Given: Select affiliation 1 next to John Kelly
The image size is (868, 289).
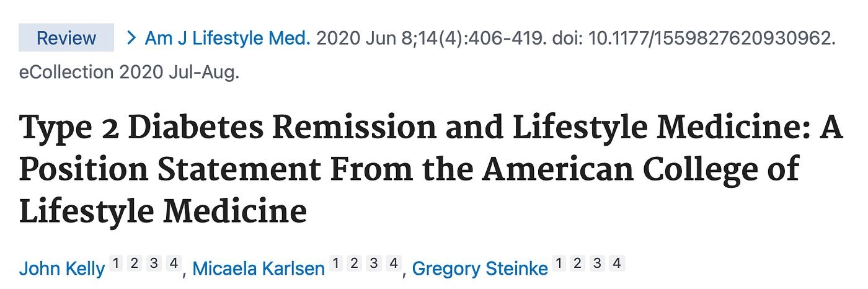Looking at the screenshot, I should 116,263.
